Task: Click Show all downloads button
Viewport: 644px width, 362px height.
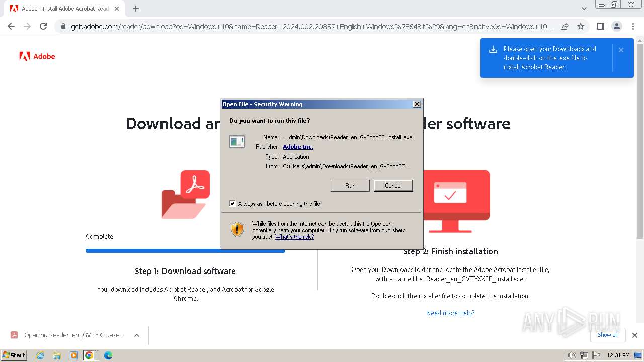Action: pos(607,335)
